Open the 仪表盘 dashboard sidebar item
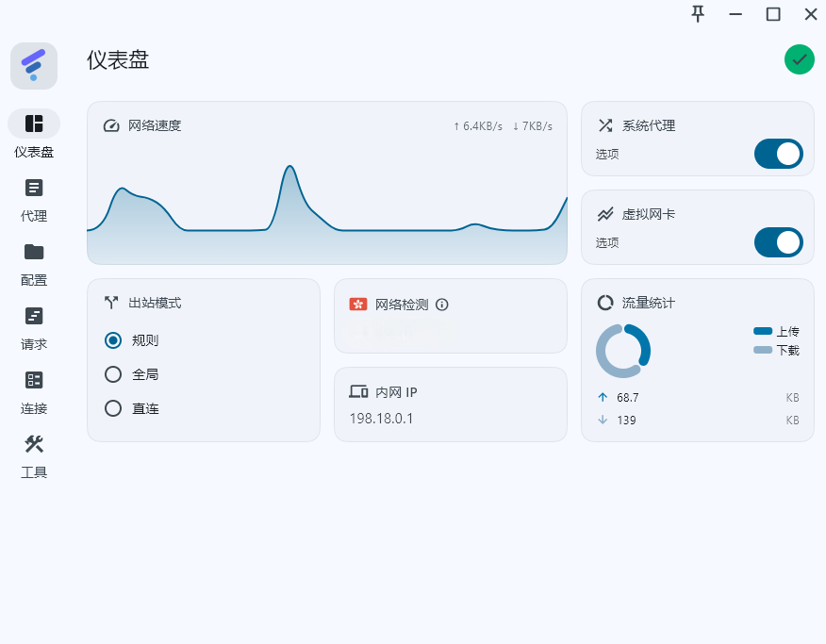 (34, 134)
